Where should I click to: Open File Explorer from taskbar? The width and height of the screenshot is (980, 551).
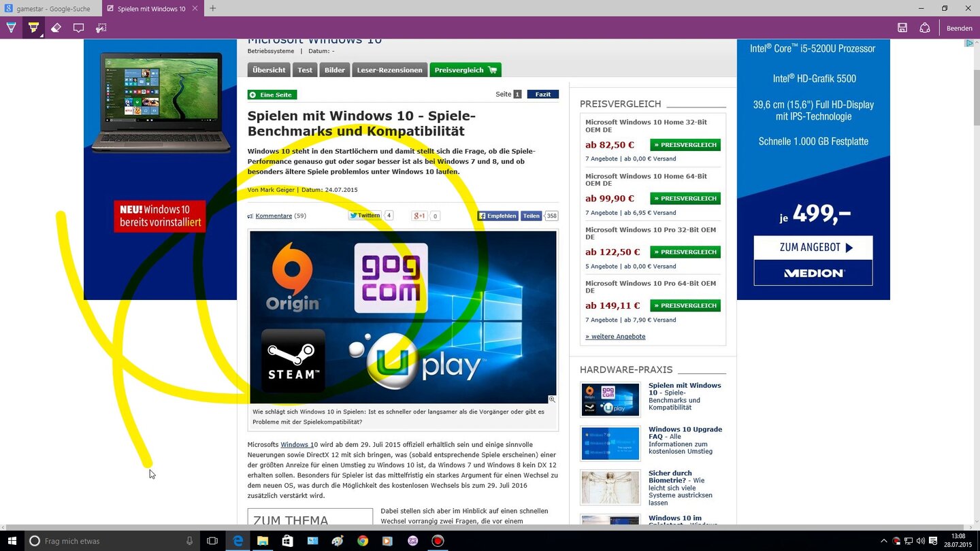(263, 541)
